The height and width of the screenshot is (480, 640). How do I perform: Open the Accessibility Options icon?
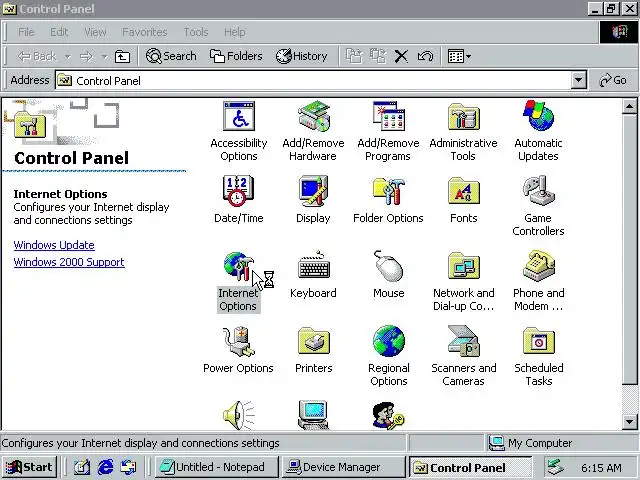click(239, 117)
